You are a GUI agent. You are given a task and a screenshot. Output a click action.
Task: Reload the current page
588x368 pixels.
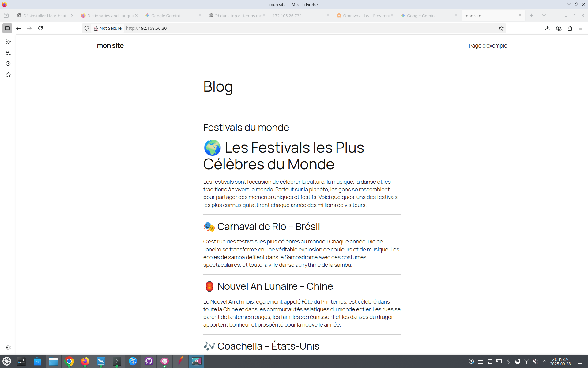tap(40, 28)
